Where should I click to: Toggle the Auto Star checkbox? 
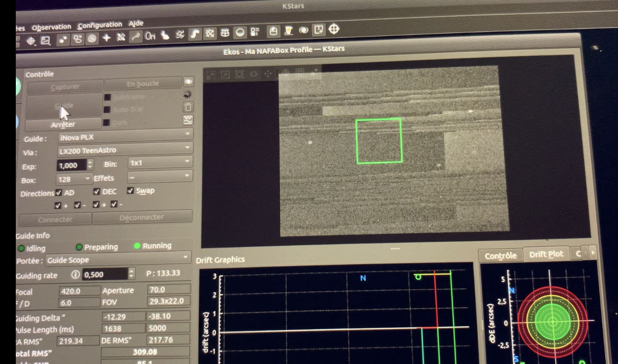click(106, 109)
